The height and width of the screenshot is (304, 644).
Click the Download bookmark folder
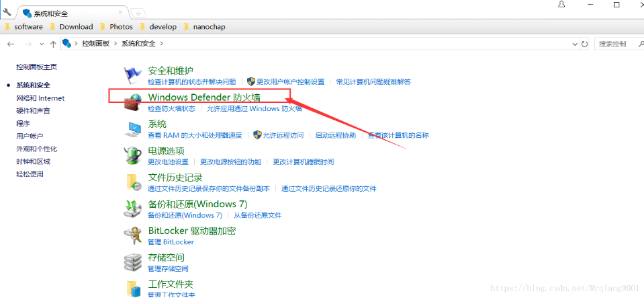coord(71,27)
